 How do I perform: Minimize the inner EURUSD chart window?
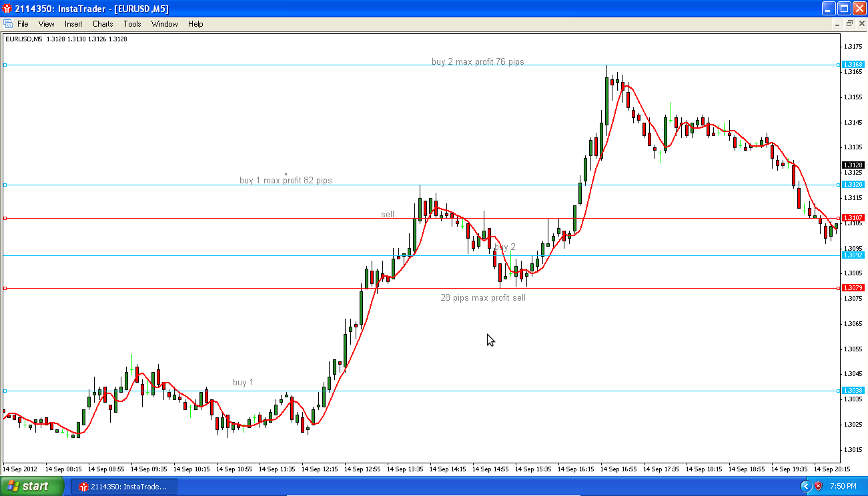838,23
